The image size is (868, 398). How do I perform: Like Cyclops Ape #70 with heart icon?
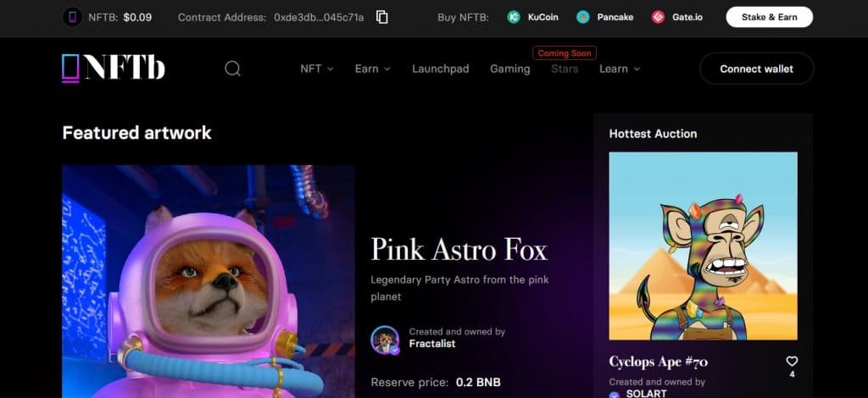tap(792, 361)
